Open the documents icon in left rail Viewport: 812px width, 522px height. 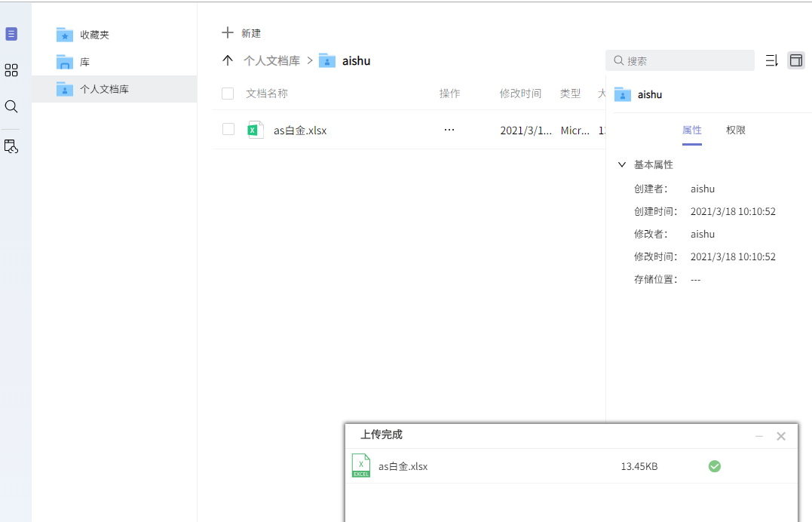11,34
